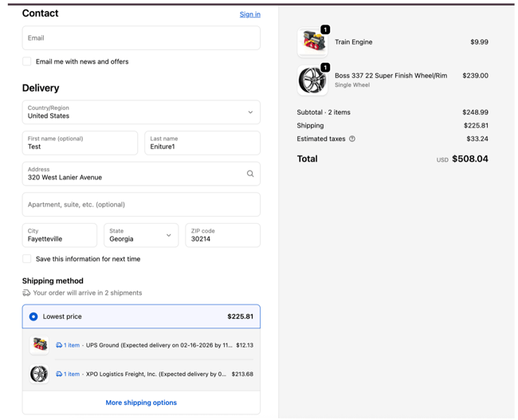Image resolution: width=518 pixels, height=420 pixels.
Task: Click the Boss 337 wheel product thumbnail
Action: click(x=312, y=80)
